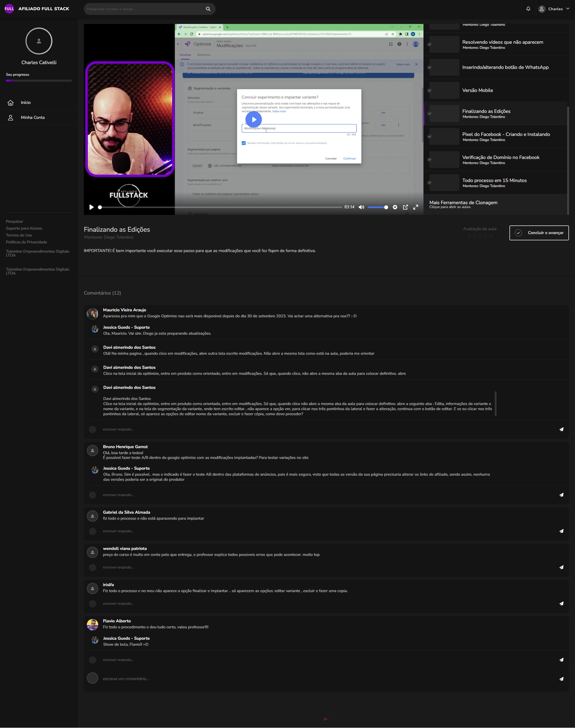
Task: Open video in a pop-out window
Action: coord(405,207)
